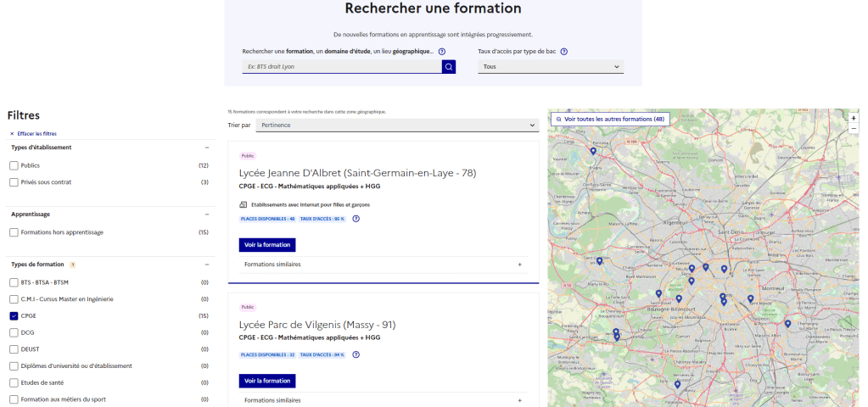
Task: Expand Formations similaires under Lycée Jeanne D'Albret
Action: click(518, 265)
